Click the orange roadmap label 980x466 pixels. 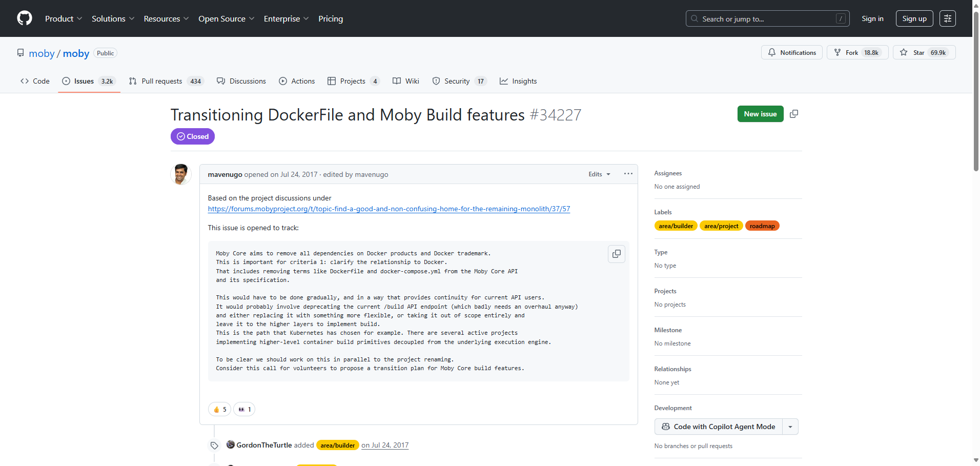[x=762, y=226]
